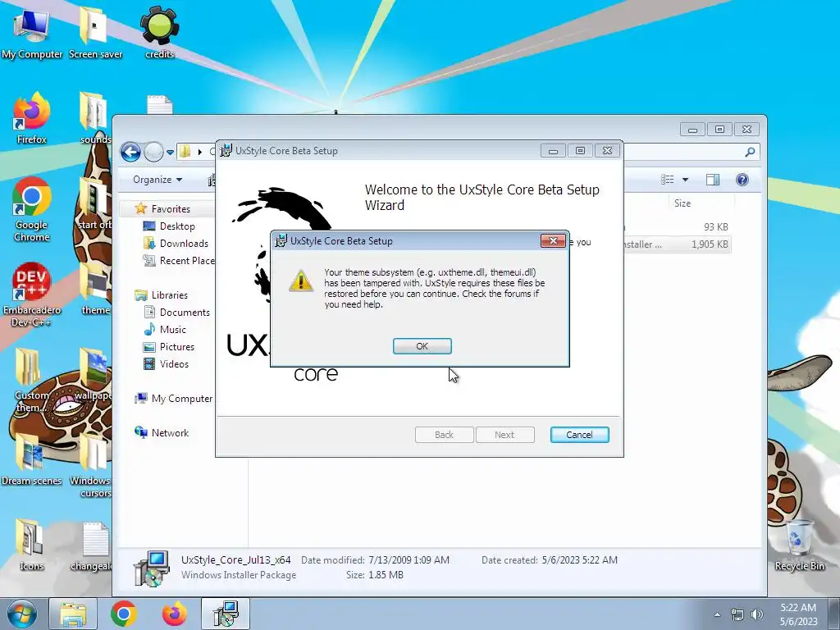Click the Google Chrome desktop shortcut
840x630 pixels.
pos(32,210)
